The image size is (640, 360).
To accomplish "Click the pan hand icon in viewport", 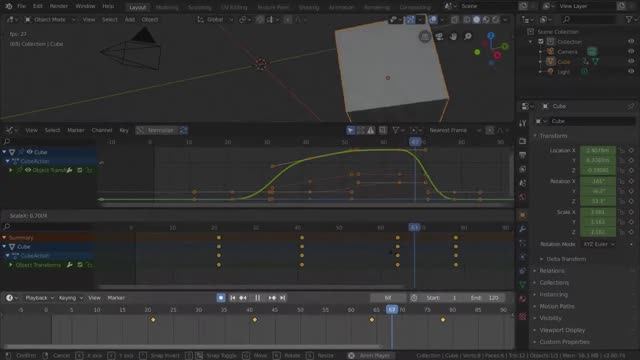I will (x=453, y=36).
